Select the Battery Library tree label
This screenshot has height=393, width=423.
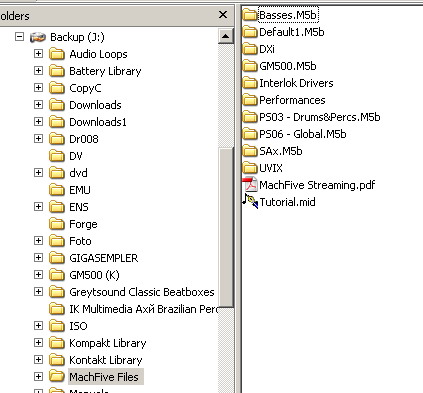105,71
